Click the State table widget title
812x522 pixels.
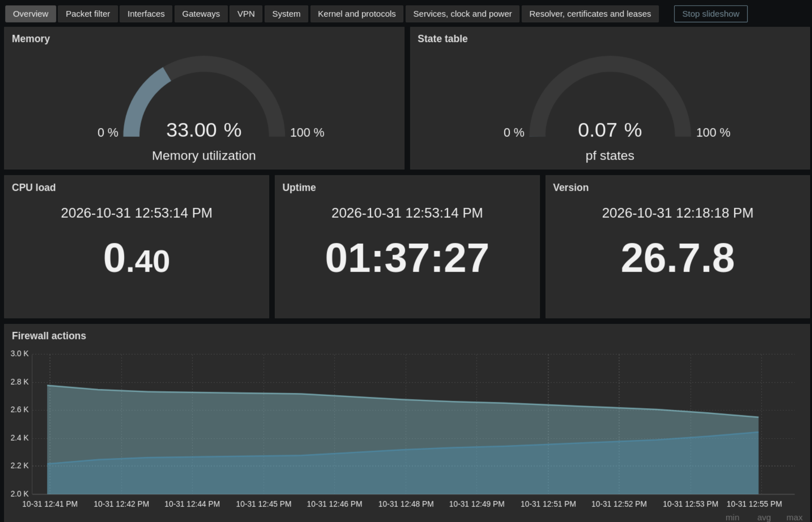pos(442,39)
